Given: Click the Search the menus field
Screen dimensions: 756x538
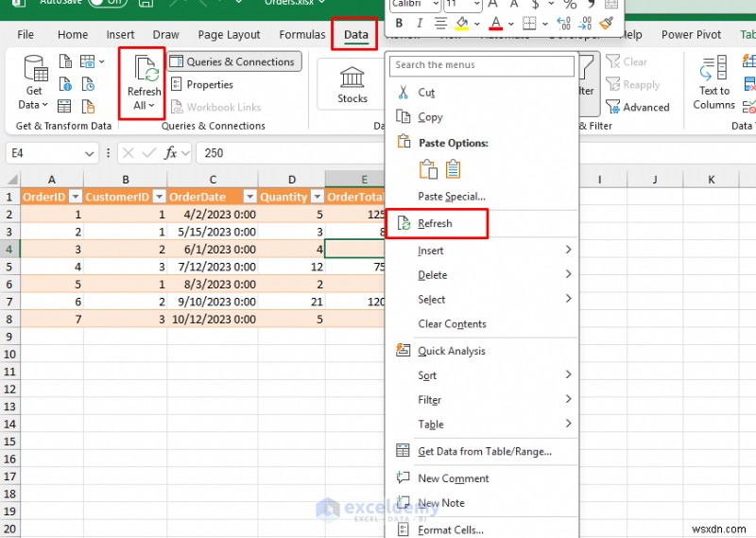Looking at the screenshot, I should (482, 65).
